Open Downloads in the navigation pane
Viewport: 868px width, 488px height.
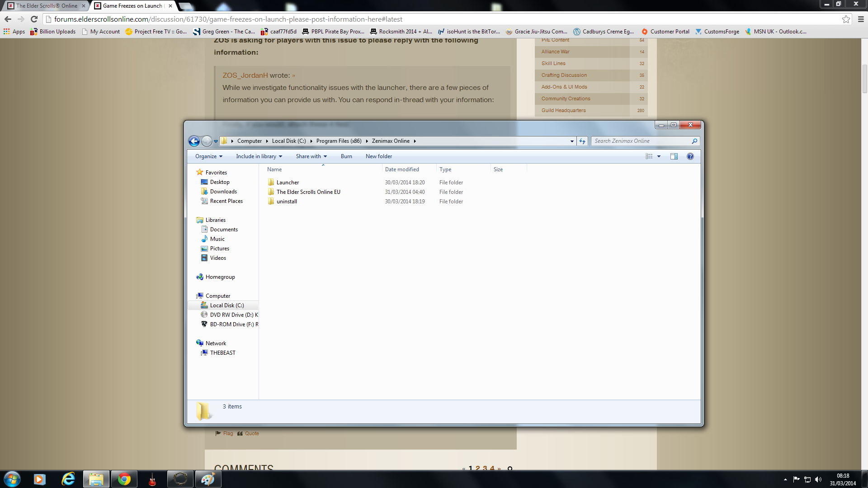223,192
